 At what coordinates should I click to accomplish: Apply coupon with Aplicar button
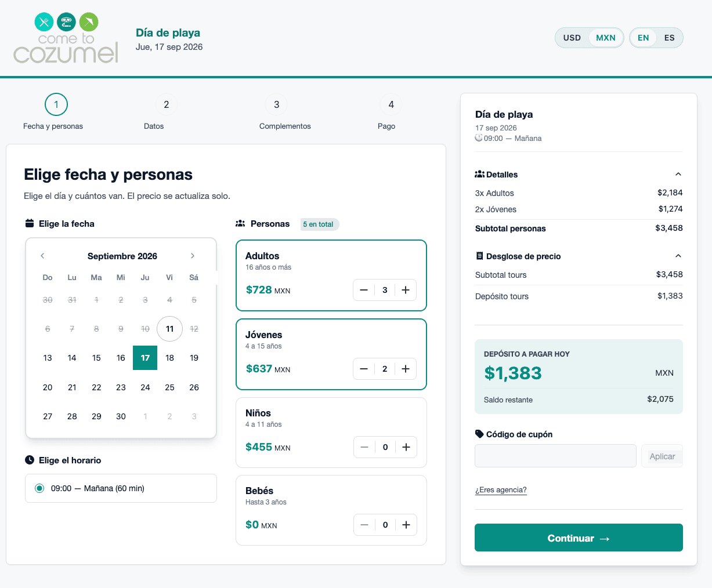(662, 456)
